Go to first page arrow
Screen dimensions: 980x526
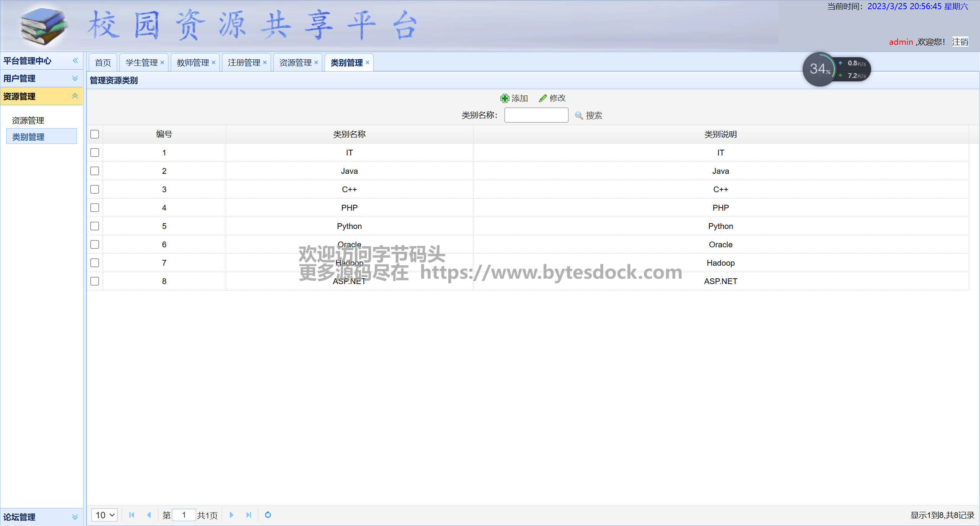pos(132,515)
